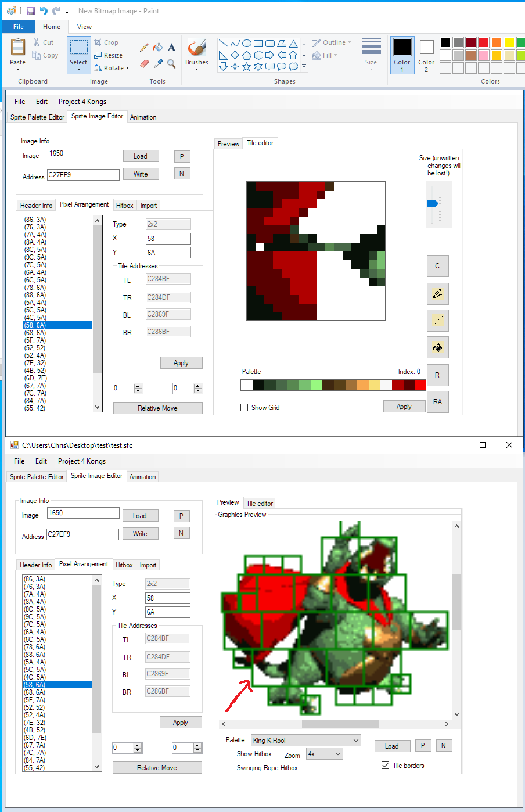525x812 pixels.
Task: Open the Project 4 Kongs menu in lower window
Action: (x=82, y=461)
